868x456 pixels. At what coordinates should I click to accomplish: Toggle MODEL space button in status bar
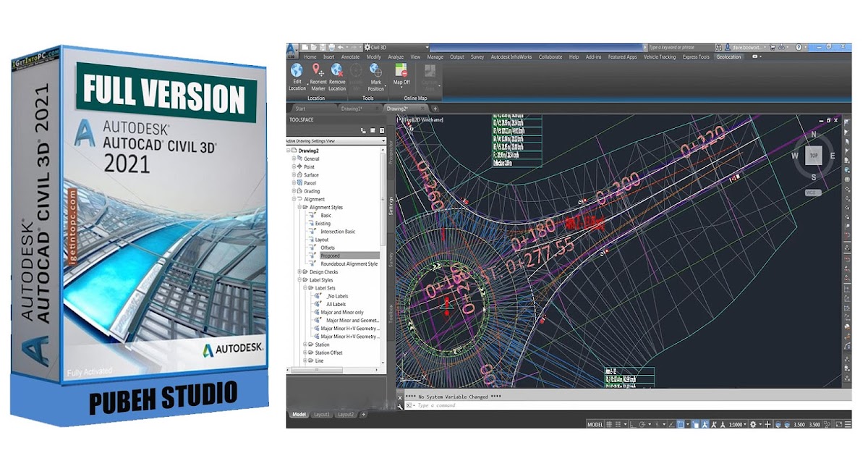click(x=595, y=424)
